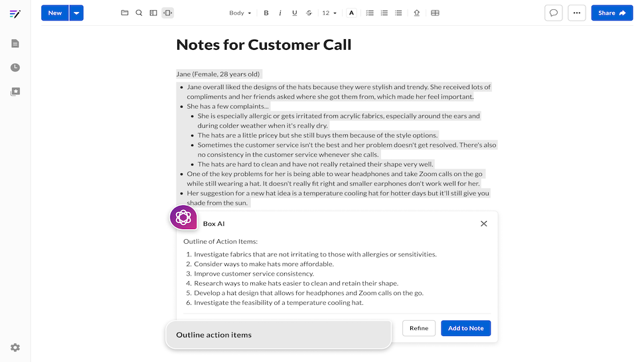Insert a table from the toolbar

pyautogui.click(x=435, y=13)
